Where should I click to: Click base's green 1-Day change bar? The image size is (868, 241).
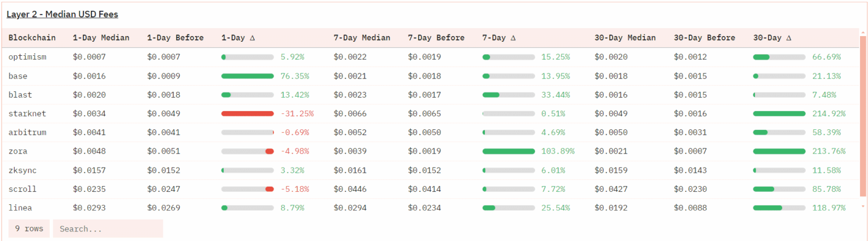pos(248,76)
